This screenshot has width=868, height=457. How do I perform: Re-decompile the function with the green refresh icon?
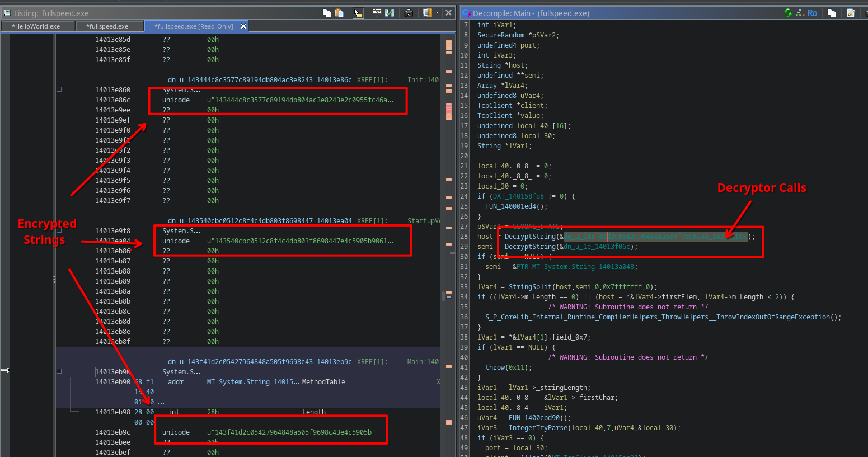[x=788, y=13]
